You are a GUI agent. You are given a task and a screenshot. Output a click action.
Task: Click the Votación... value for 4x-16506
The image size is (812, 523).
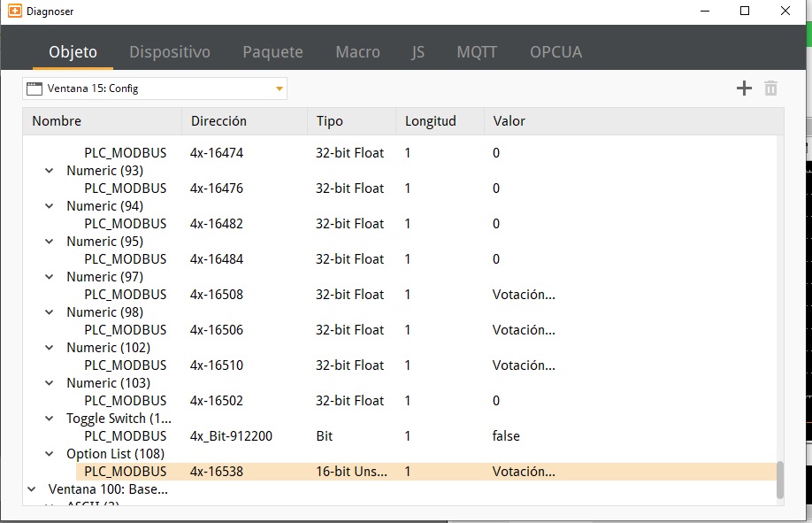(524, 330)
